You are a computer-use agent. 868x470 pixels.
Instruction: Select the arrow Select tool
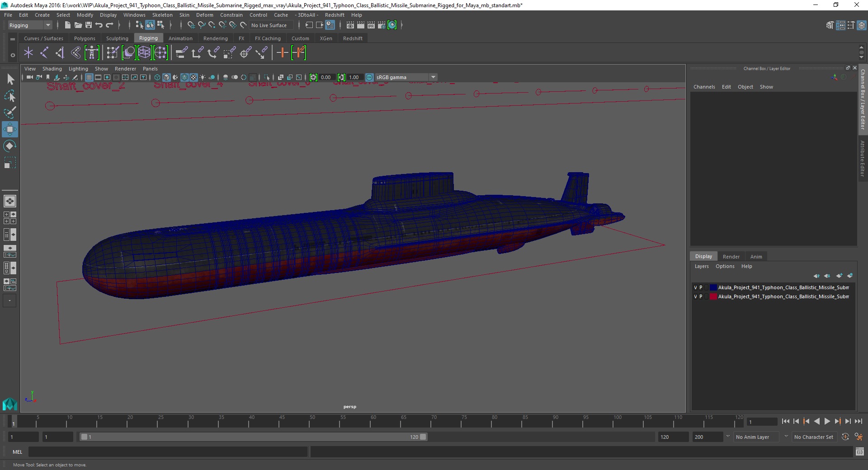point(10,80)
